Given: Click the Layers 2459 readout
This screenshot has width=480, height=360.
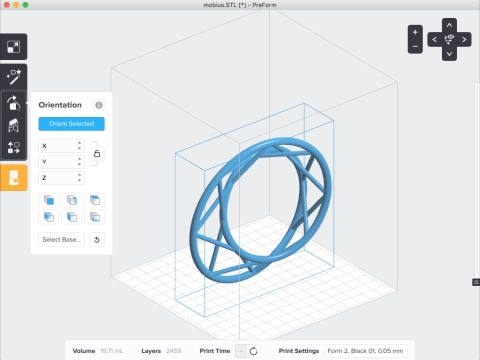Looking at the screenshot, I should pyautogui.click(x=161, y=351).
